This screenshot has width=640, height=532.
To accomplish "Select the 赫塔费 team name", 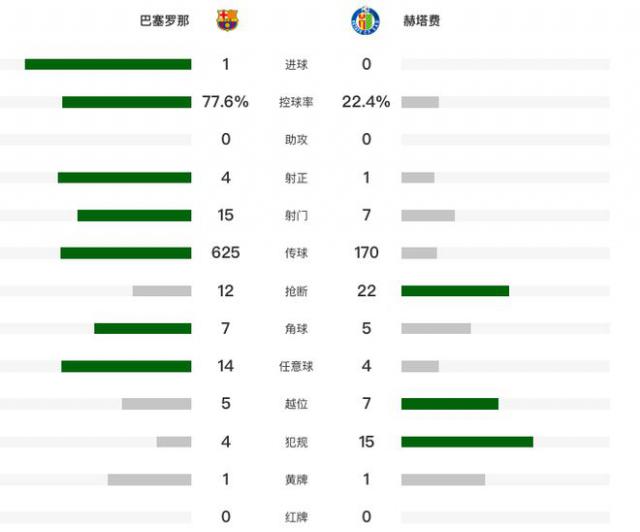I will click(422, 21).
